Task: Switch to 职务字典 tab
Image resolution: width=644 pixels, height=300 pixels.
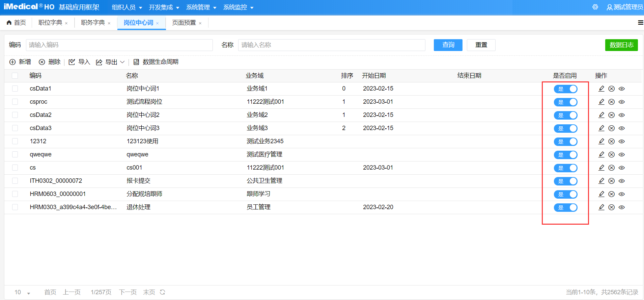Action: point(93,23)
